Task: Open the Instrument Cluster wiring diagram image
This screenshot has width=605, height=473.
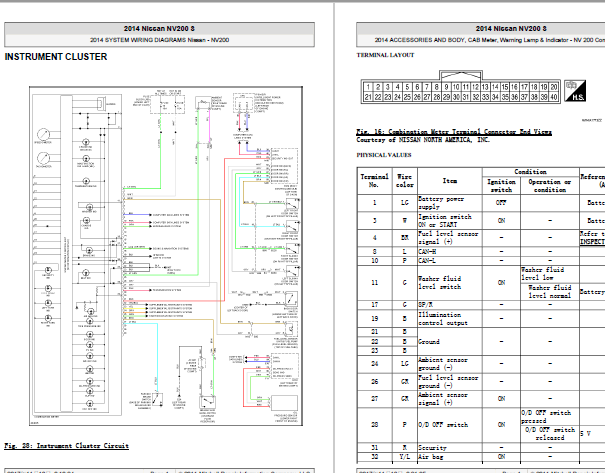Action: point(166,256)
